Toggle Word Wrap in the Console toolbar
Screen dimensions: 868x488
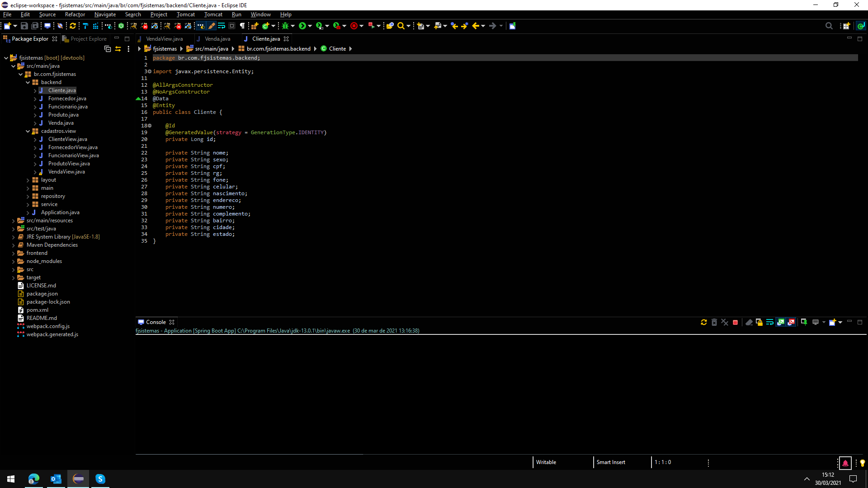(x=769, y=322)
